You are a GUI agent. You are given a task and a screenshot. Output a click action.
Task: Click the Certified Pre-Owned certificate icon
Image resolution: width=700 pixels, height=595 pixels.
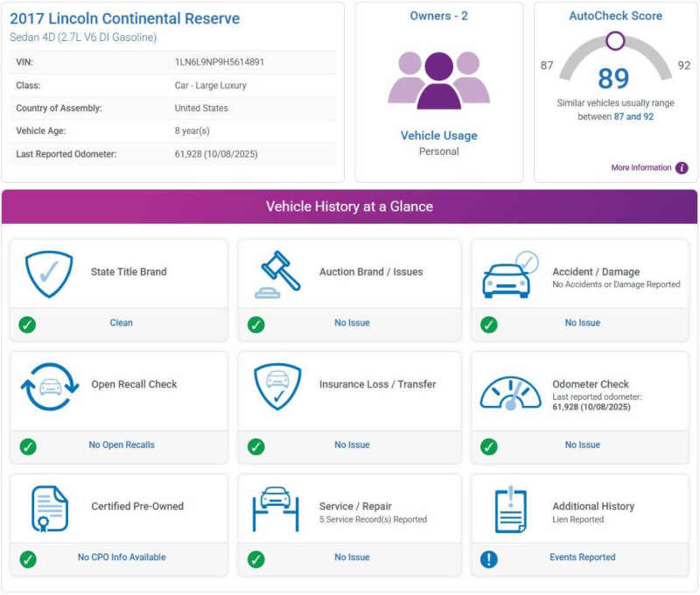(50, 508)
